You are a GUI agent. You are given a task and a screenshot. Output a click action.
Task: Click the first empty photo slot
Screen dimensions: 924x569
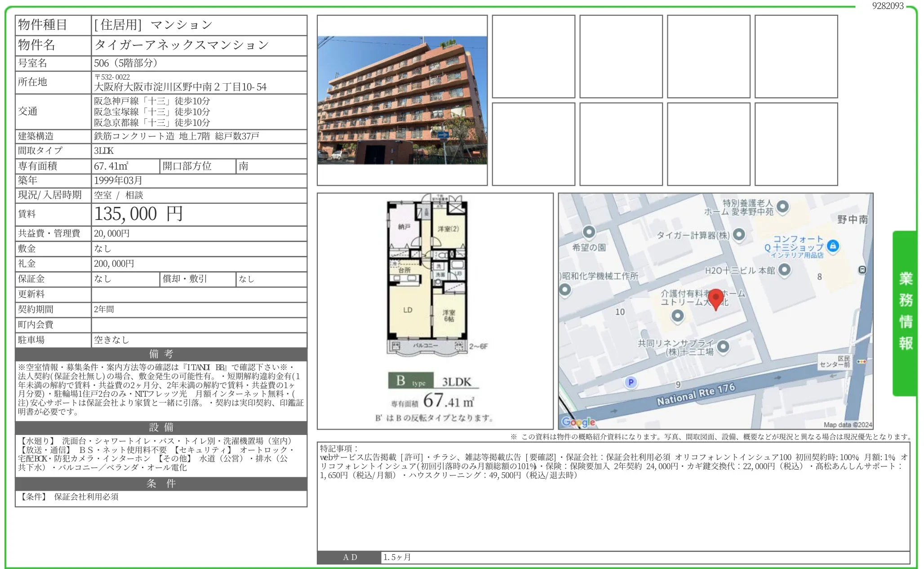point(533,56)
